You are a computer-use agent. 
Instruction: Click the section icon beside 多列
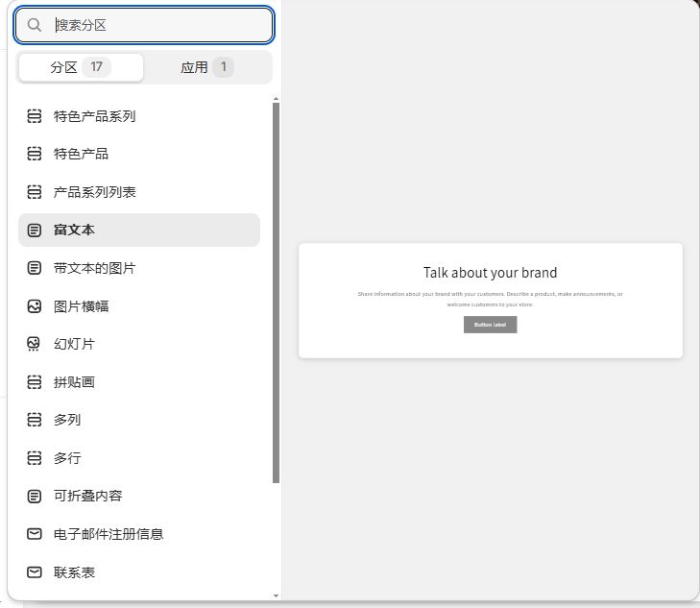point(35,420)
